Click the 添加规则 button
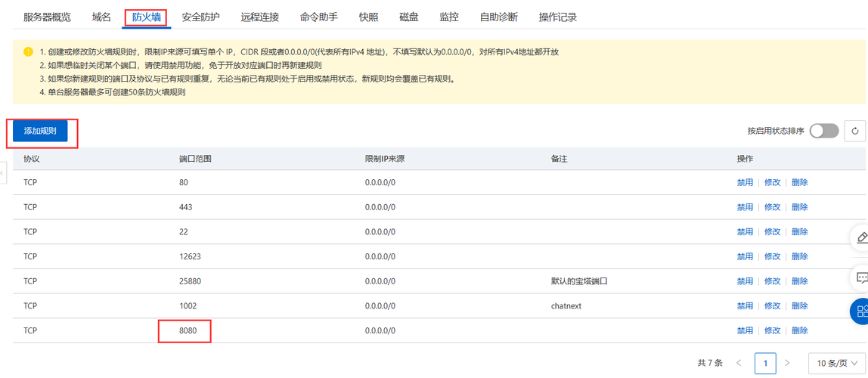The height and width of the screenshot is (378, 868). [x=40, y=131]
